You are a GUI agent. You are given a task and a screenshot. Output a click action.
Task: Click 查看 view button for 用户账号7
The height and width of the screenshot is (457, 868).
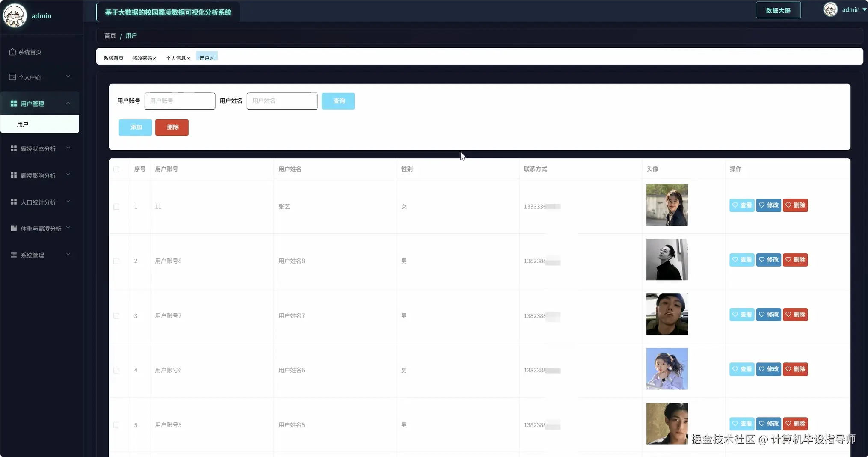click(742, 315)
